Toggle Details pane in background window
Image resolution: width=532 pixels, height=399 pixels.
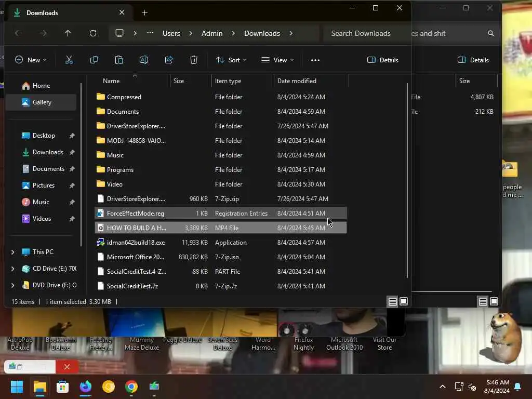click(x=473, y=60)
